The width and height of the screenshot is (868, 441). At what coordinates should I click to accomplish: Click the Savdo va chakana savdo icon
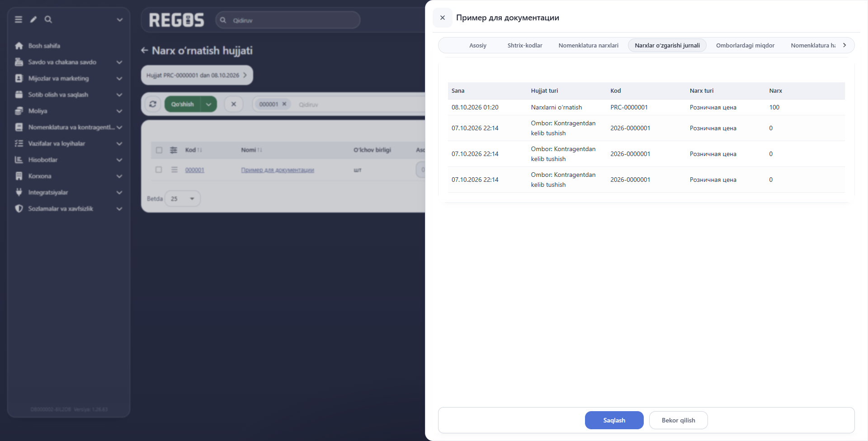click(x=19, y=62)
